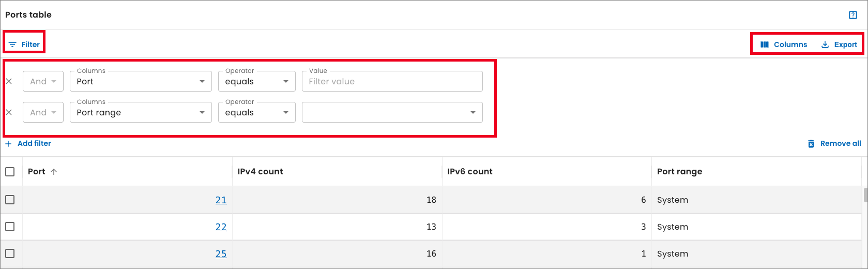The image size is (868, 269).
Task: Open port 22 link
Action: [x=221, y=227]
